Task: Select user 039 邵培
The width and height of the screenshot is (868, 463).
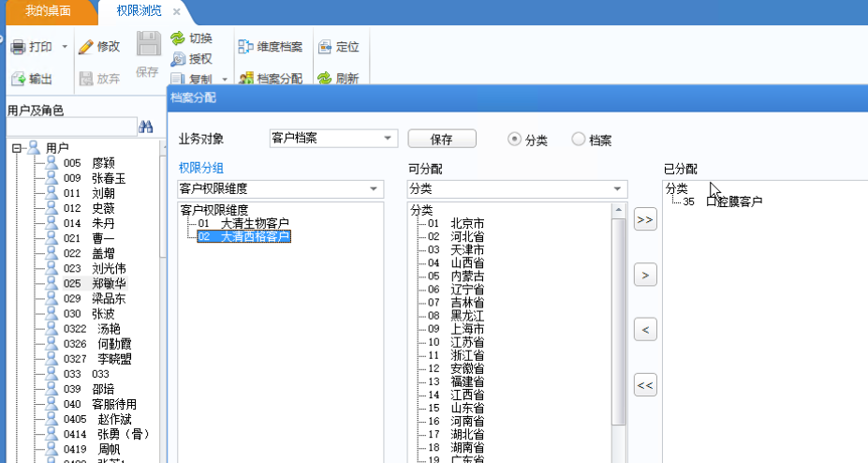Action: click(x=89, y=389)
